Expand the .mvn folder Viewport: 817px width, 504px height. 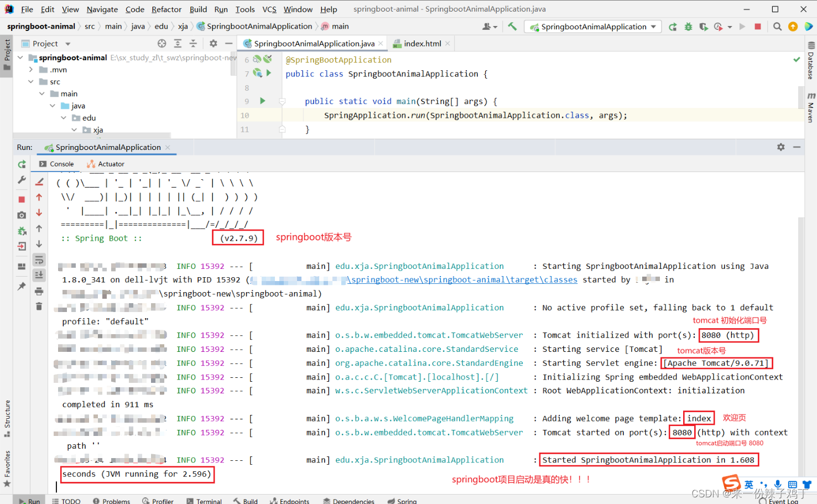[31, 70]
